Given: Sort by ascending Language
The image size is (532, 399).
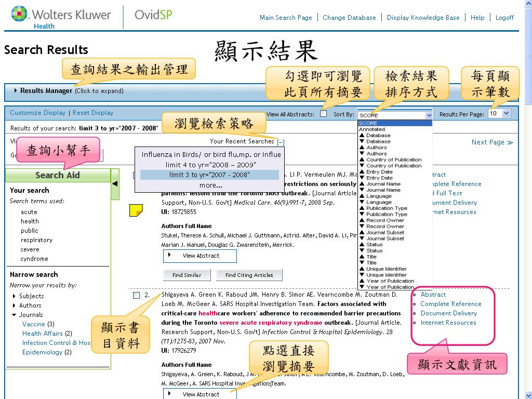Looking at the screenshot, I should [375, 196].
